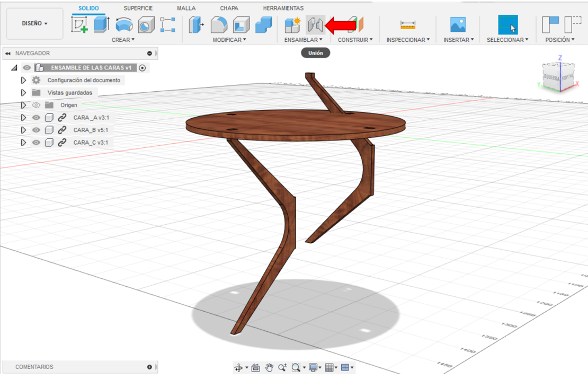Viewport: 588px width, 379px height.
Task: Activate the Unión joint tool
Action: tap(315, 25)
